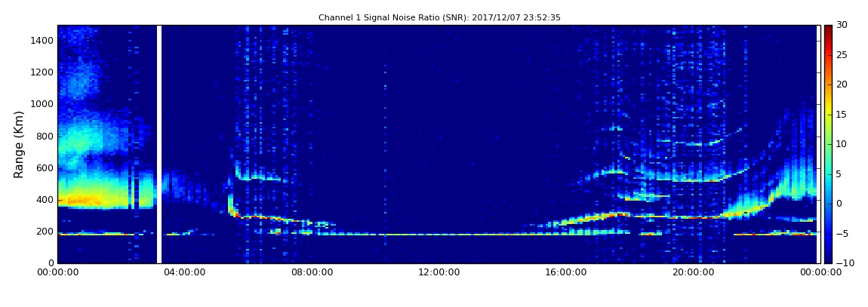Click the colorbar value 15
868x307 pixels.
842,115
